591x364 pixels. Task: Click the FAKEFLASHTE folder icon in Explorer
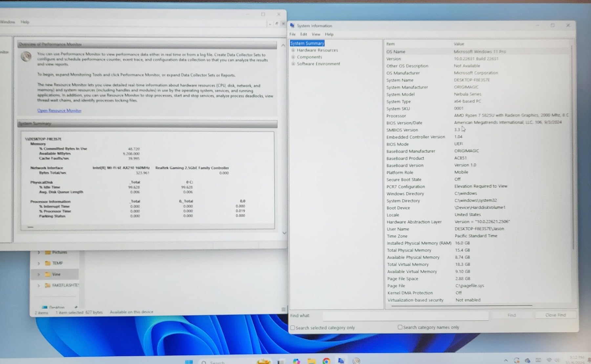pyautogui.click(x=48, y=285)
